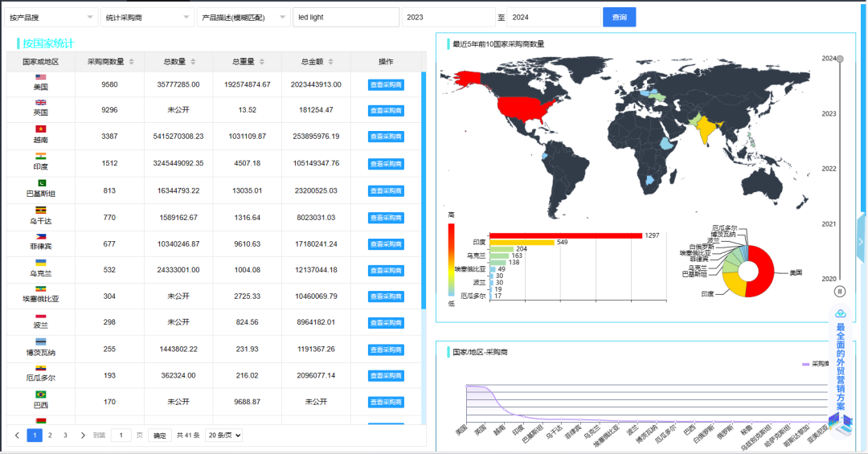Toggle the 采购商 legend in line chart
The width and height of the screenshot is (868, 454).
point(814,364)
